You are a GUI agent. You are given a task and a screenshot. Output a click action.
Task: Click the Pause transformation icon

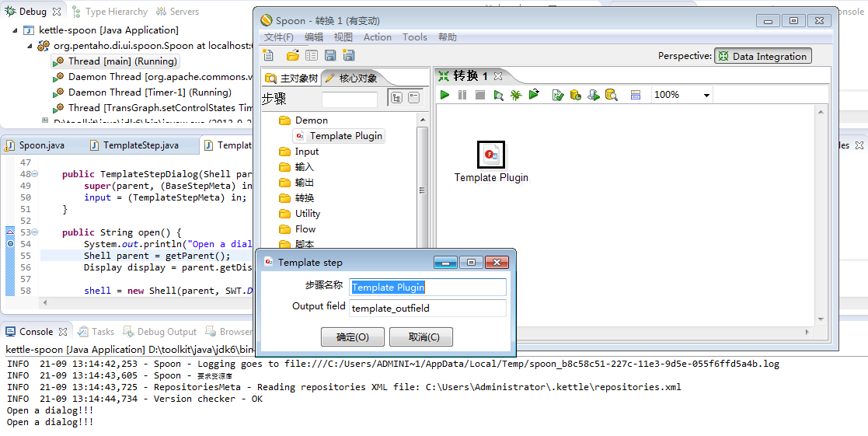pyautogui.click(x=462, y=95)
